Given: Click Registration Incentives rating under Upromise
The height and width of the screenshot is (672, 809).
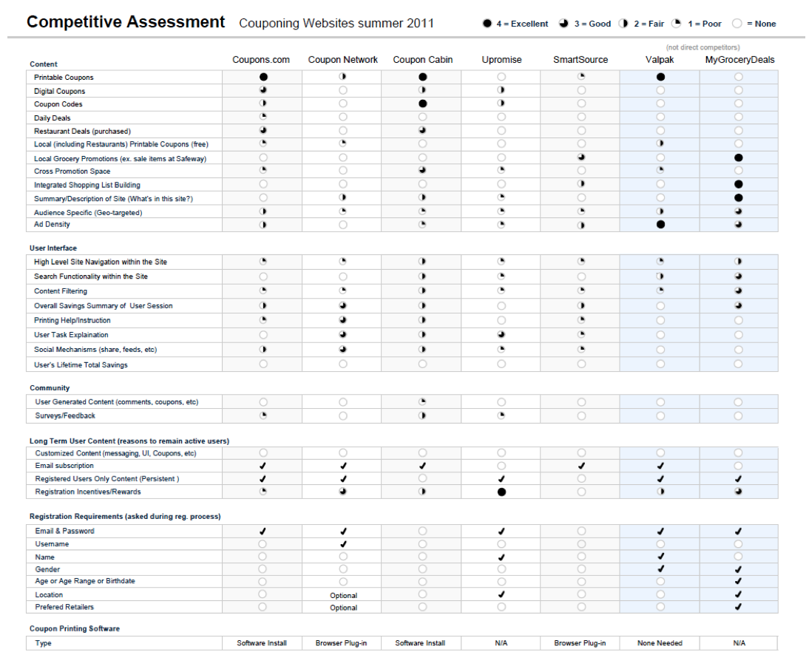Looking at the screenshot, I should [501, 492].
